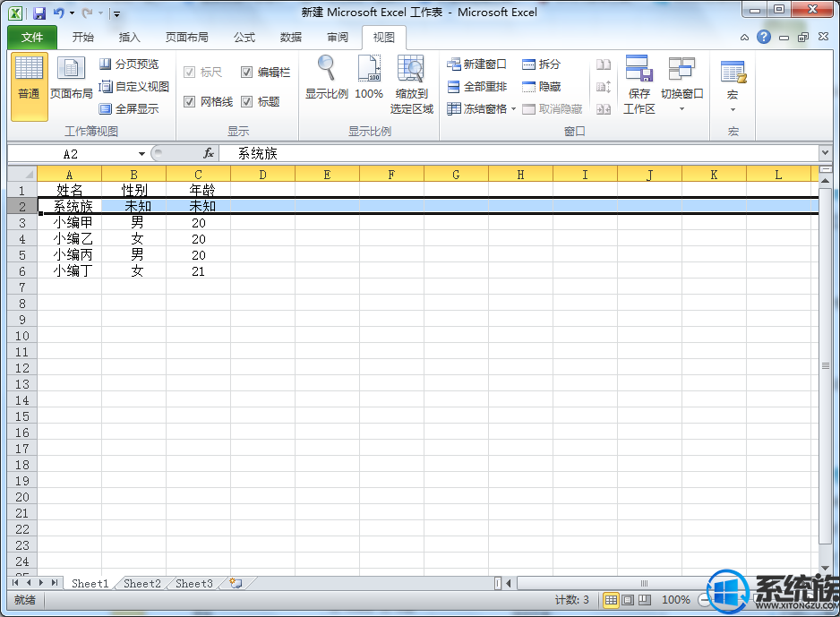Viewport: 840px width, 617px height.
Task: Open the 显示比例 zoom magnifier dialog
Action: (326, 78)
